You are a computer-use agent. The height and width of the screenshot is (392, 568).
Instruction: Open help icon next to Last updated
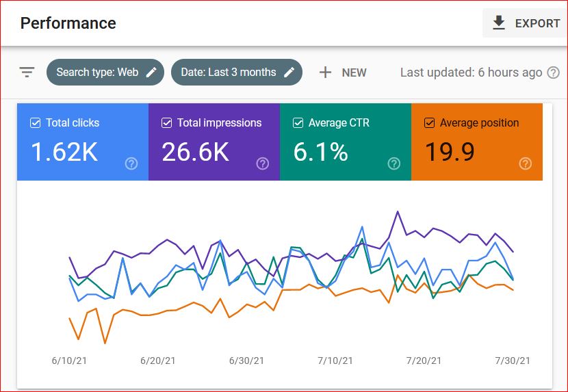click(x=554, y=73)
